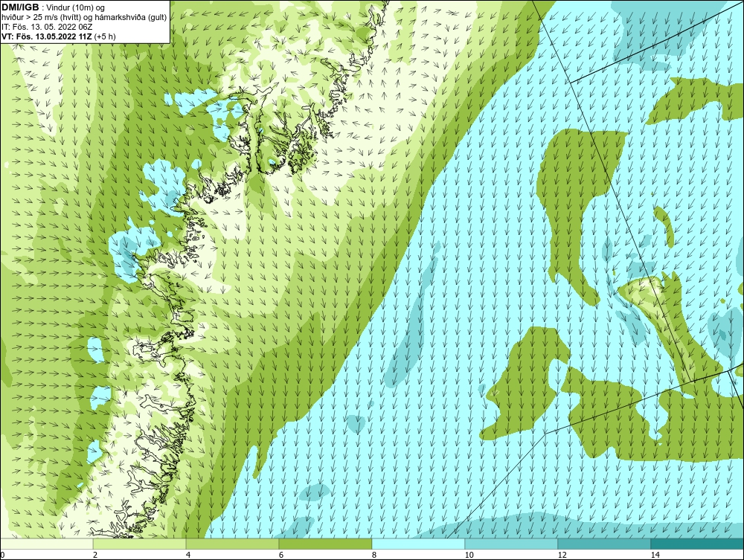
Task: Click the 2–4 m/s light green swatch
Action: coord(140,544)
